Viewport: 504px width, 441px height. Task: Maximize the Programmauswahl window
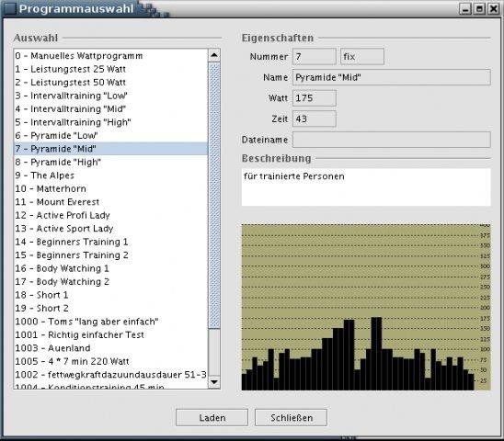(479, 8)
